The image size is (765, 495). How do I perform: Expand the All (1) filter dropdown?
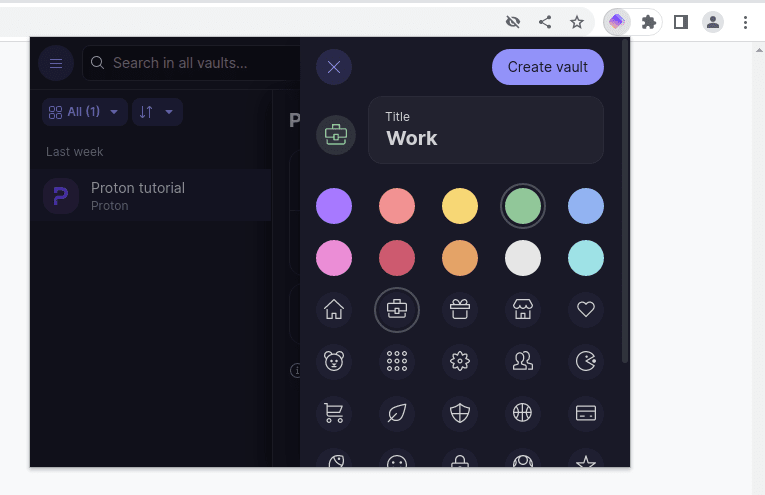coord(84,112)
